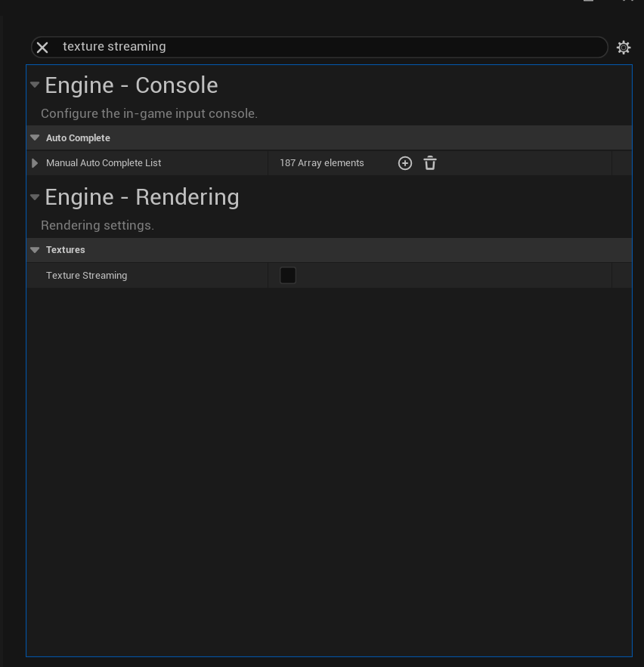Click the Engine - Console heading text
Screen dimensions: 644x667
pyautogui.click(x=132, y=85)
